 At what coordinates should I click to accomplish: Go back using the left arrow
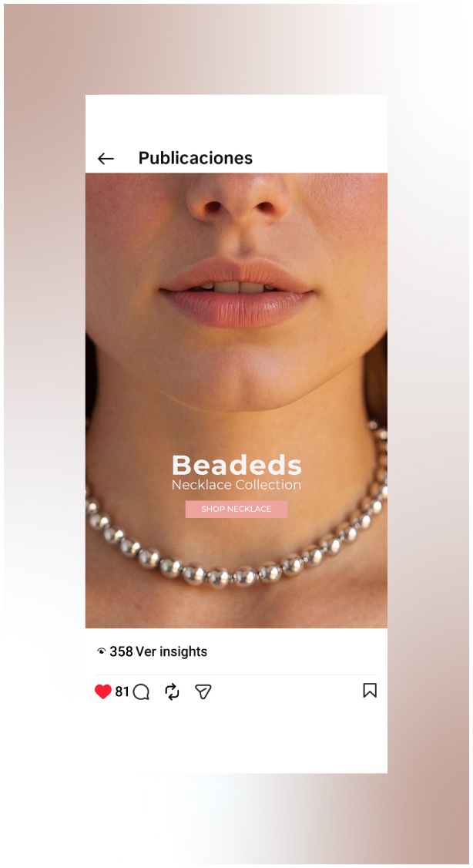coord(106,159)
